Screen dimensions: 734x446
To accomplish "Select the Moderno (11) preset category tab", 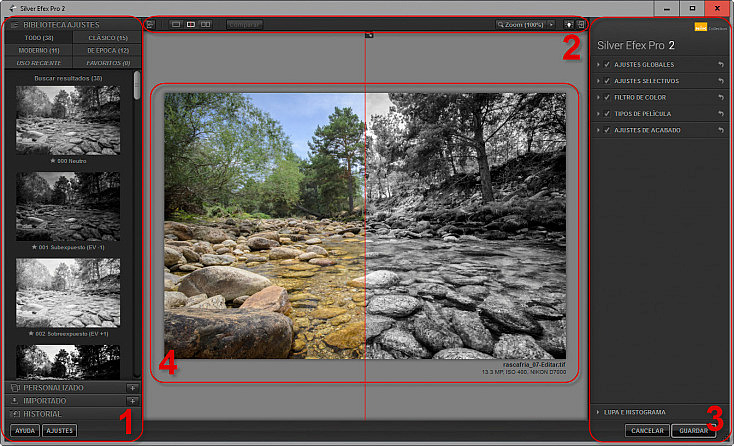I will point(39,50).
